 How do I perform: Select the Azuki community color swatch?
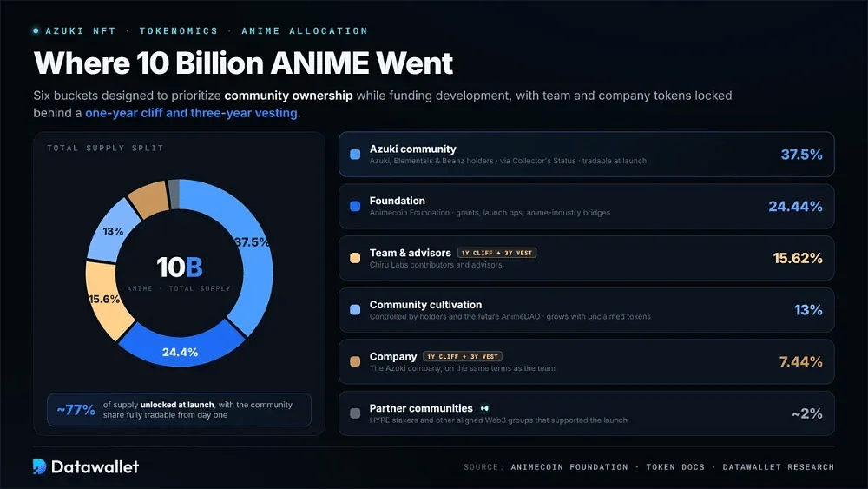pos(355,155)
